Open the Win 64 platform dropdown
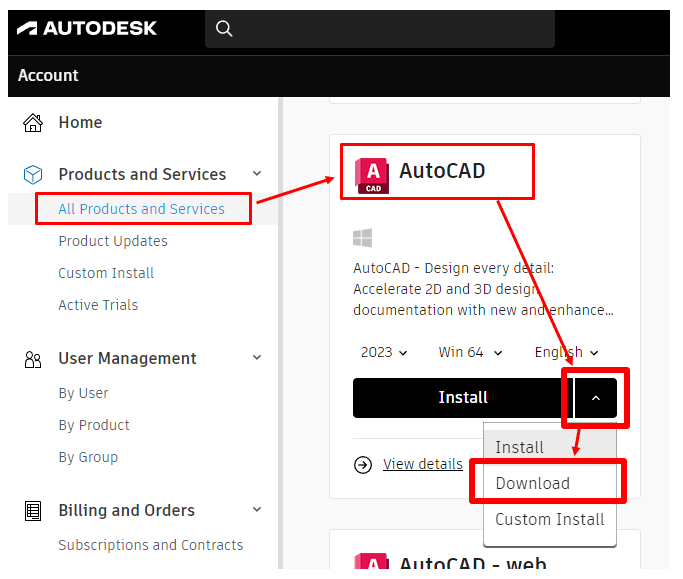This screenshot has height=579, width=683. [x=470, y=352]
